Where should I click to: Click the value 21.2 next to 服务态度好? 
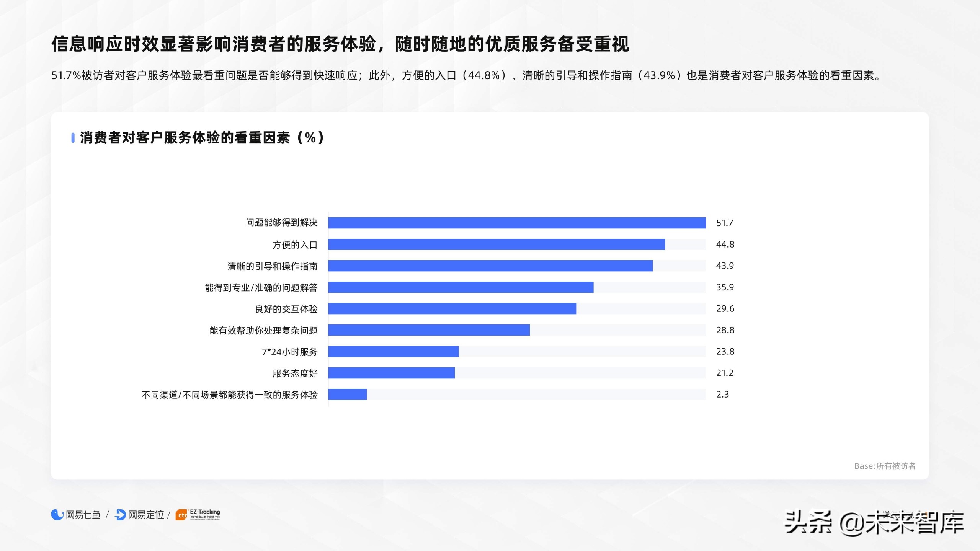(725, 373)
